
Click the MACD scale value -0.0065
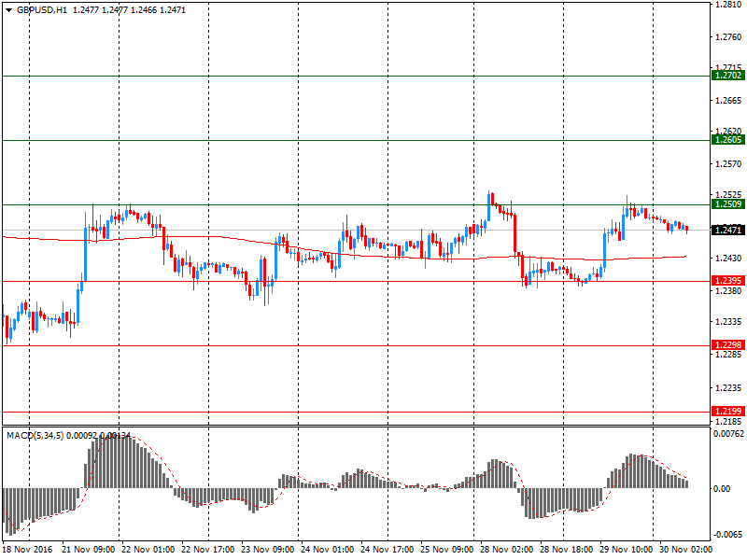728,534
